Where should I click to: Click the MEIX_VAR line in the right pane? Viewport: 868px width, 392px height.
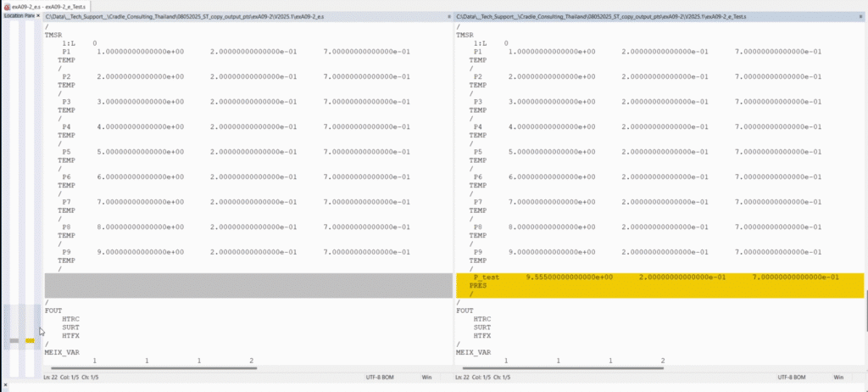[473, 352]
